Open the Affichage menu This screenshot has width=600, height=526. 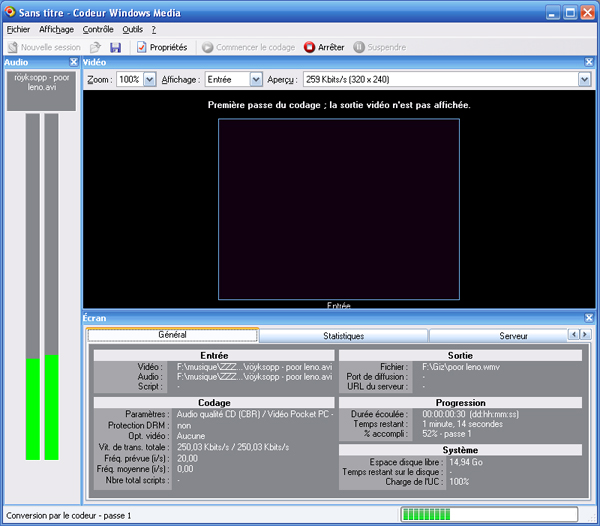[x=56, y=29]
